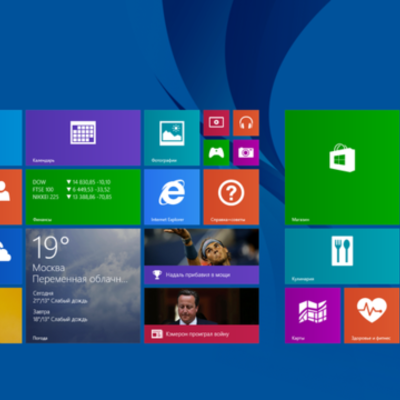Open the Finance (Финансы) live tile

tap(83, 197)
